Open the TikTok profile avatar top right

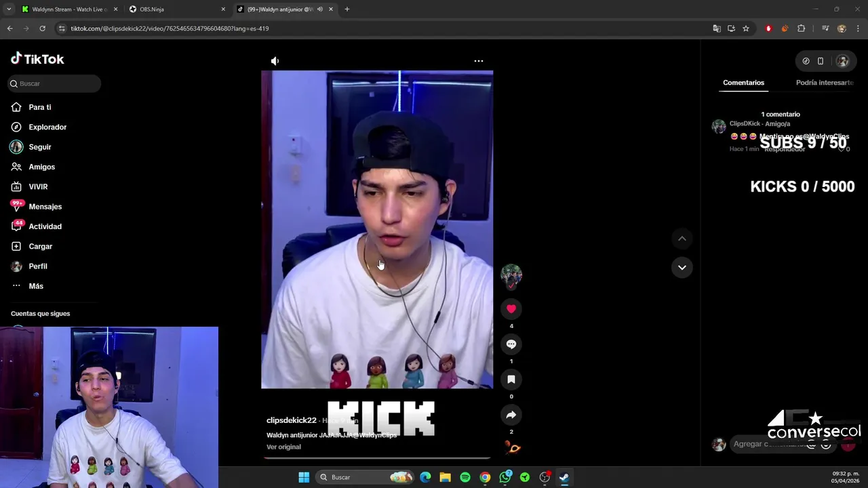[842, 61]
